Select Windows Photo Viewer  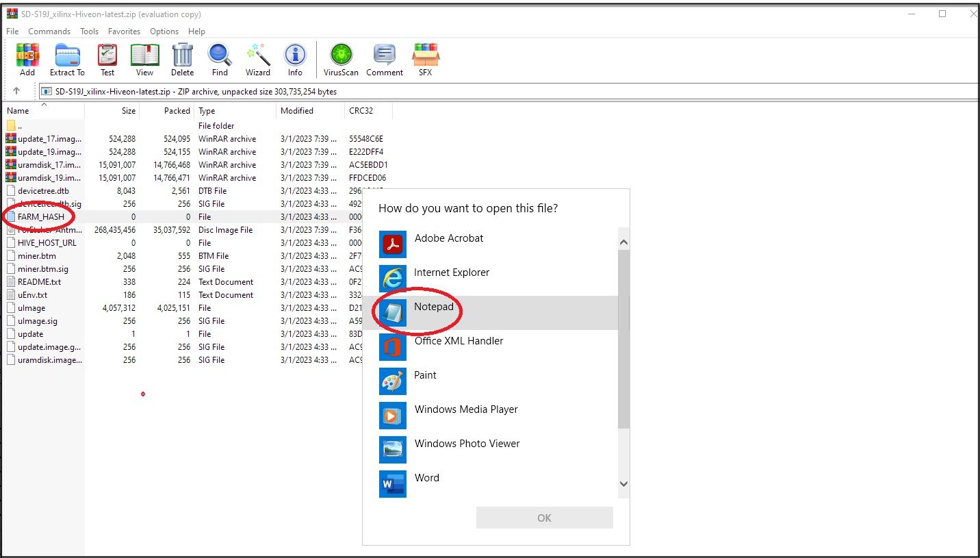tap(490, 450)
